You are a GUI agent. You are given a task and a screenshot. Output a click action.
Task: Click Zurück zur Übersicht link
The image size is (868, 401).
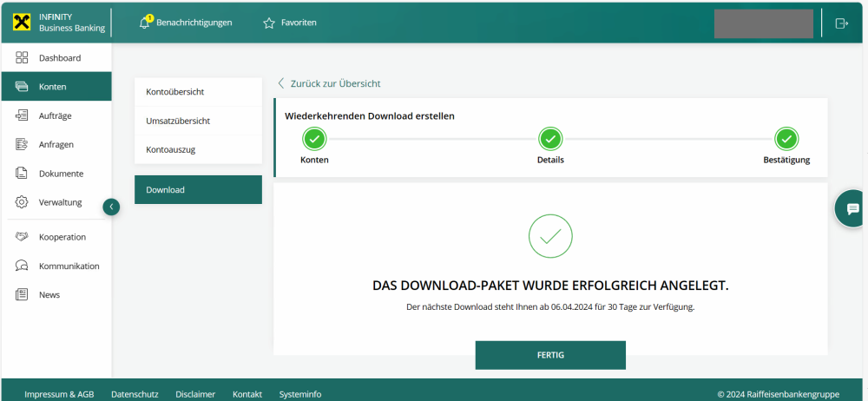(335, 83)
